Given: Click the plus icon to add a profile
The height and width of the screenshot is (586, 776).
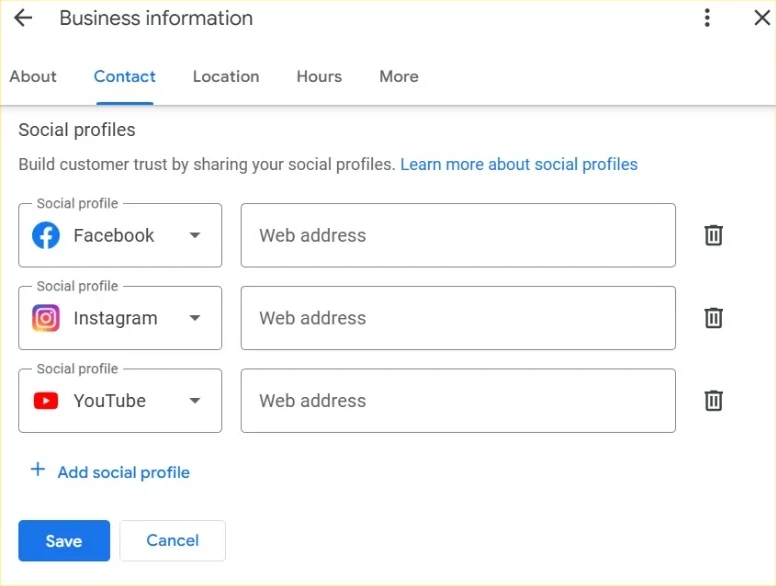Looking at the screenshot, I should [x=38, y=470].
